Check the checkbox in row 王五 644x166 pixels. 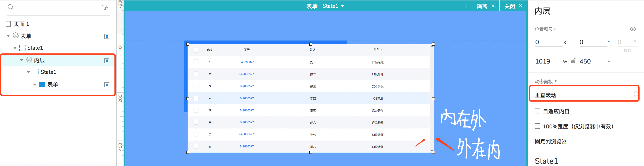196,110
